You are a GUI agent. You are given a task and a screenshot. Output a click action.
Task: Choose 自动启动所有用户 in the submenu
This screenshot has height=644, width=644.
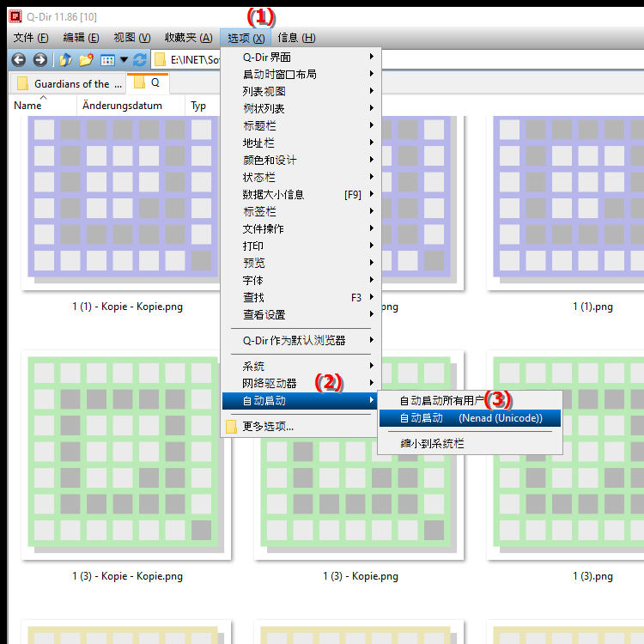tap(470, 401)
